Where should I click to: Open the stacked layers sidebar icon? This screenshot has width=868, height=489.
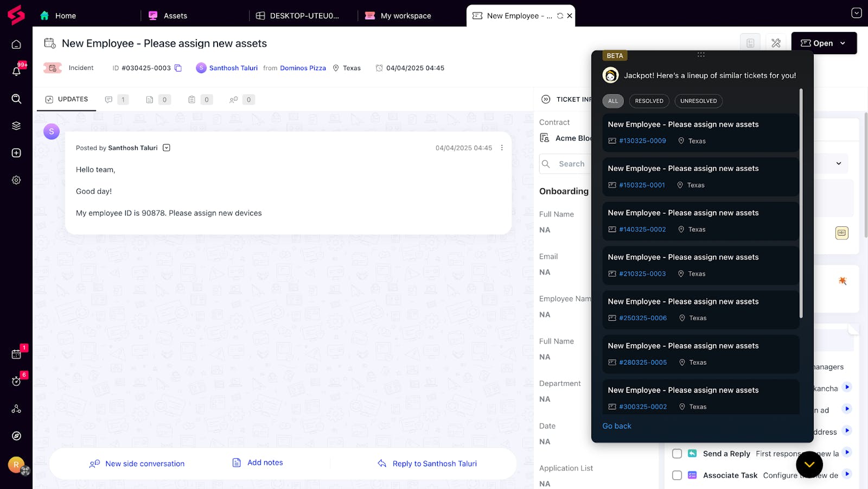(x=16, y=126)
